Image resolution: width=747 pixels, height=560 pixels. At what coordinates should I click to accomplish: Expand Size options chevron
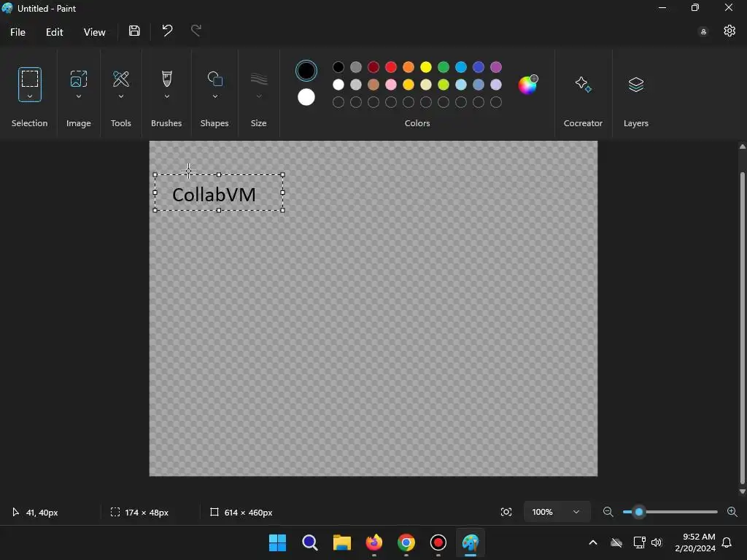[x=259, y=96]
